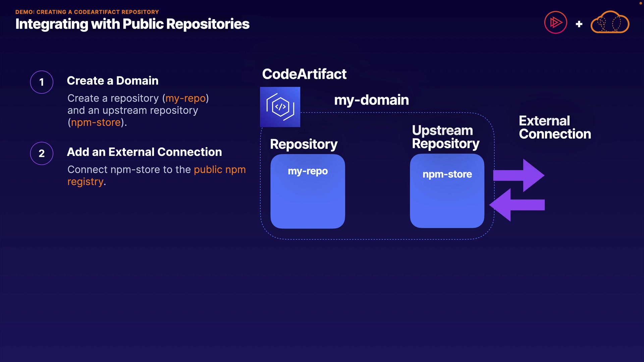Image resolution: width=644 pixels, height=362 pixels.
Task: Select the npm-store upstream repository box
Action: 447,191
